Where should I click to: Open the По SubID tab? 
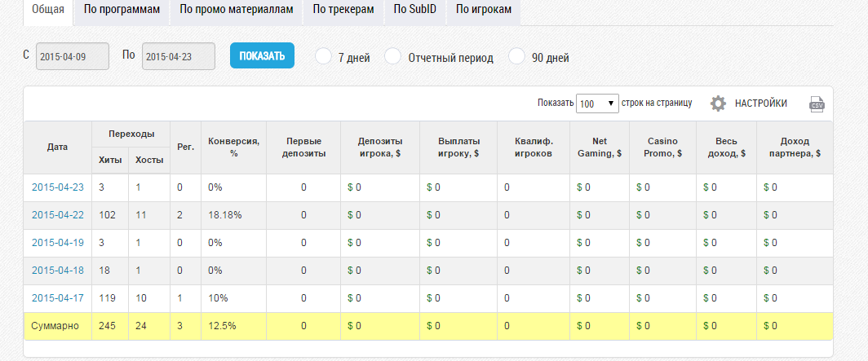(414, 10)
